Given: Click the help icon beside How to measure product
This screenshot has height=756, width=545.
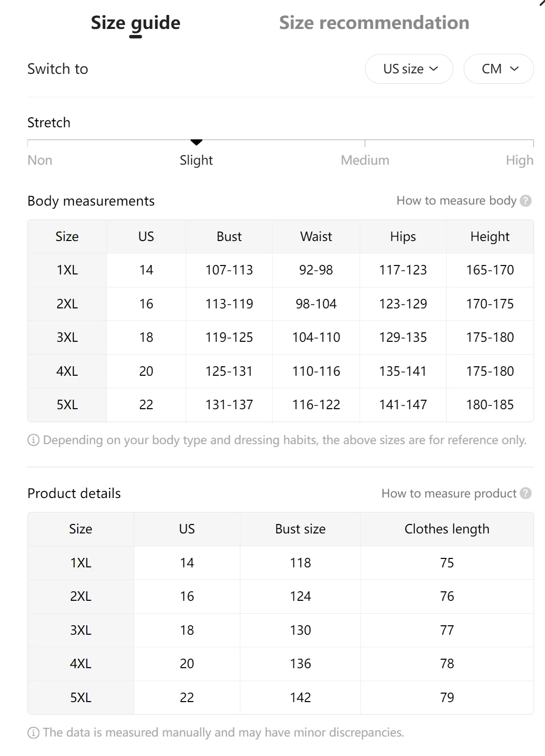Looking at the screenshot, I should (526, 494).
